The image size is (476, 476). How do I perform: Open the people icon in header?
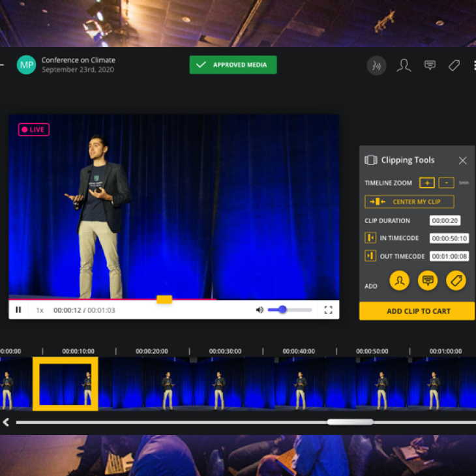[404, 65]
